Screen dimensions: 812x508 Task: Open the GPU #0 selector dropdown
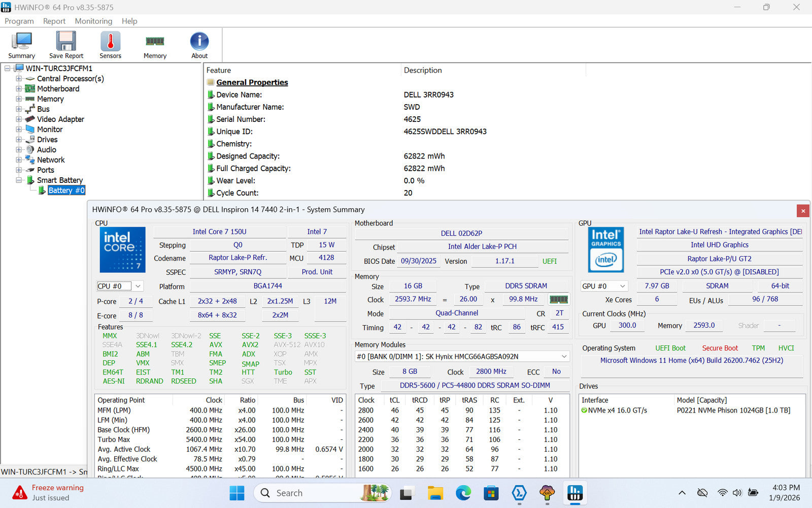623,286
